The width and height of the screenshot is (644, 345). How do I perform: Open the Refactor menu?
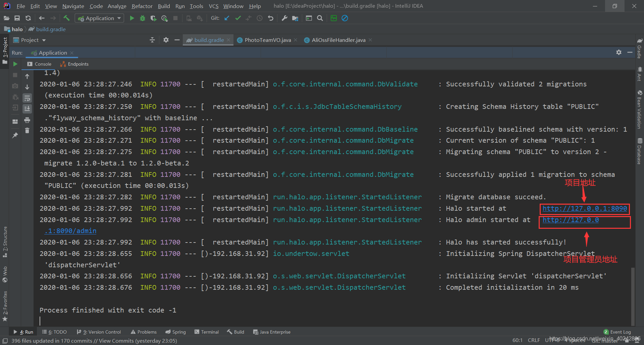(x=142, y=6)
